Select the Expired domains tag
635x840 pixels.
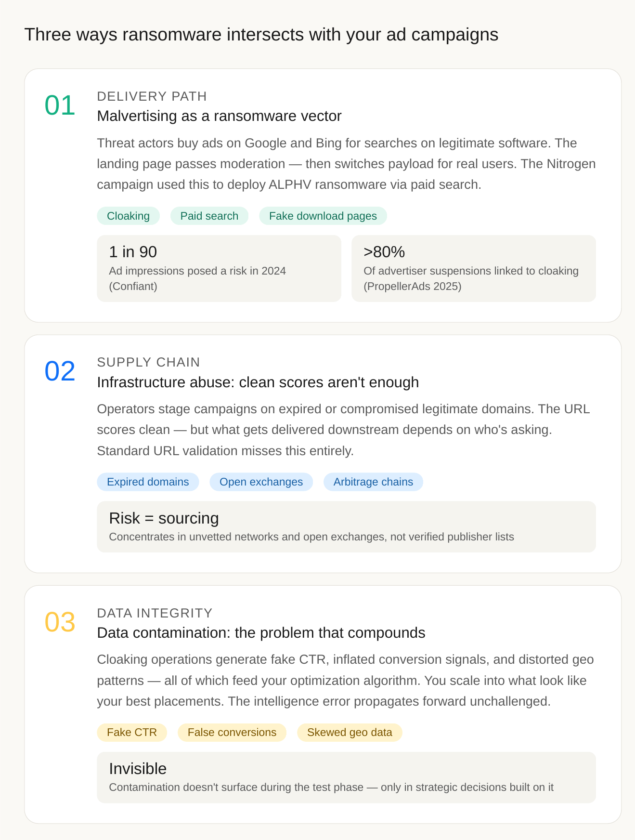click(x=148, y=482)
